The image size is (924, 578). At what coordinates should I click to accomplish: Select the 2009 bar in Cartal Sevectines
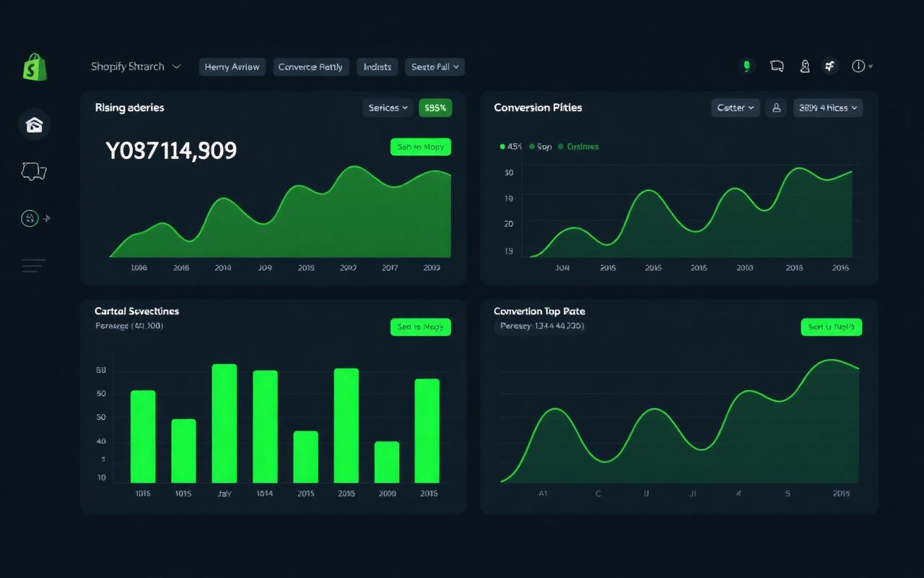pos(387,462)
